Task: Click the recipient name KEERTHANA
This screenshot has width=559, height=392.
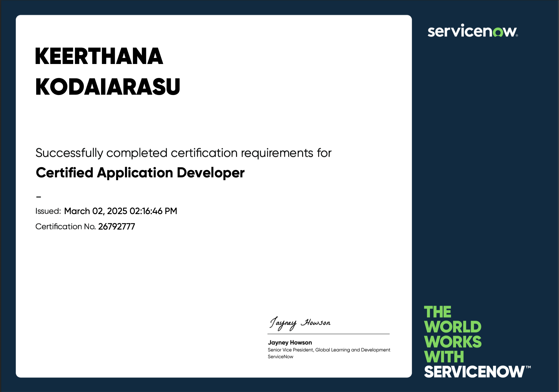Action: click(99, 56)
